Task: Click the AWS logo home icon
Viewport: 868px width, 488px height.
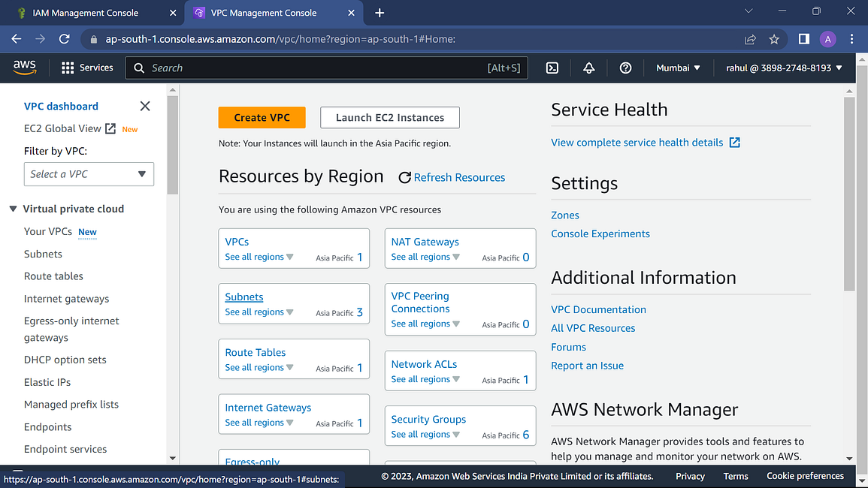Action: point(24,68)
